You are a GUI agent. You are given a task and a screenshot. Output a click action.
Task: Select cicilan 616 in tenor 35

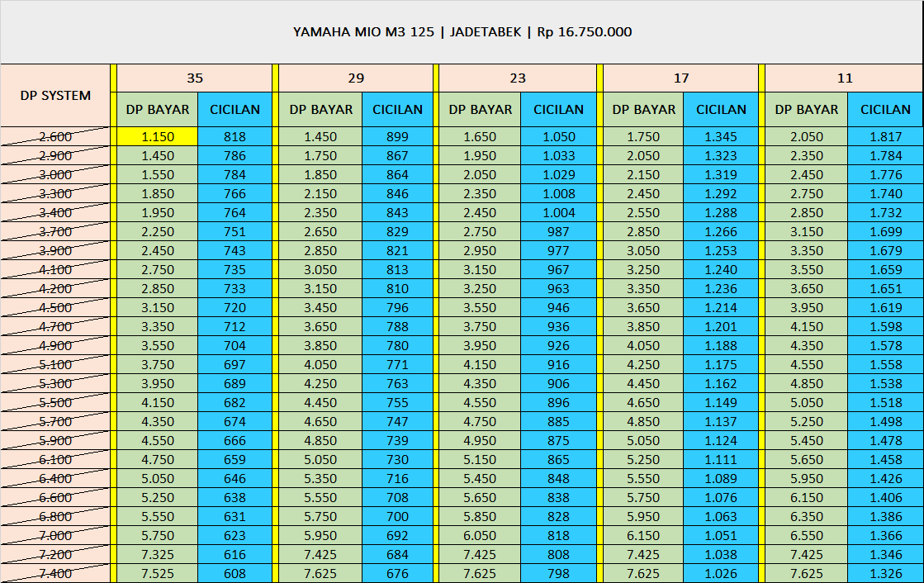[x=235, y=555]
